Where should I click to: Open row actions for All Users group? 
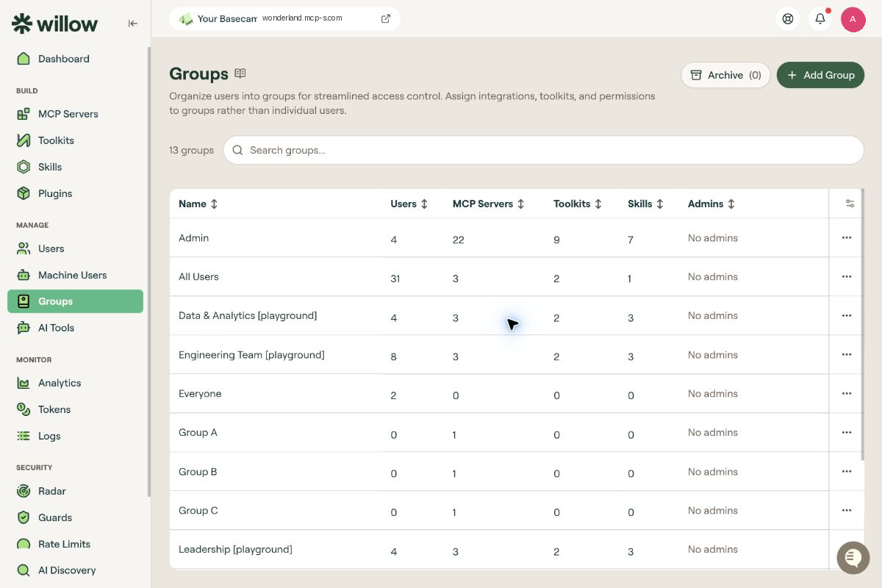tap(847, 276)
